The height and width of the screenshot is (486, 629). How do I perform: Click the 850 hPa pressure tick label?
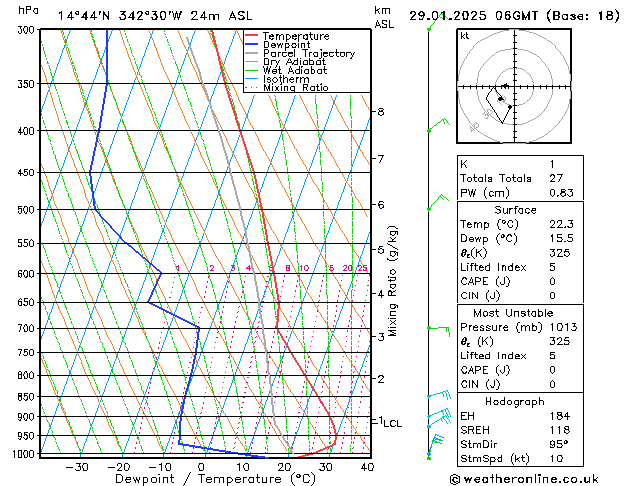(26, 397)
